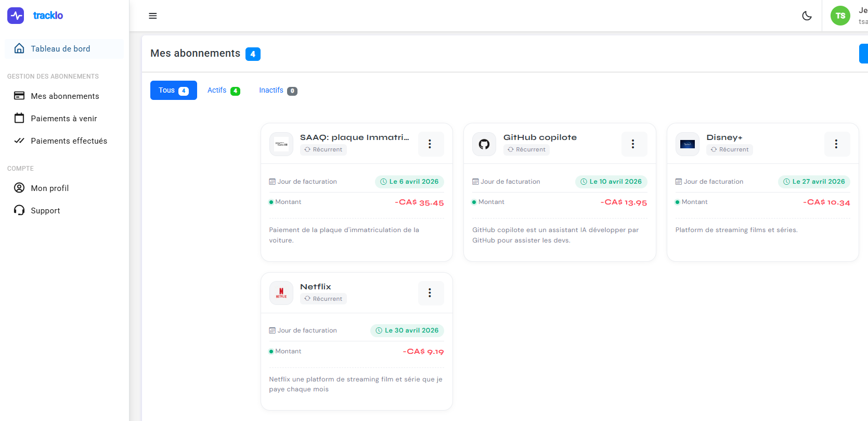This screenshot has width=868, height=421.
Task: Click the Le 6 avril 2026 date badge
Action: 409,182
